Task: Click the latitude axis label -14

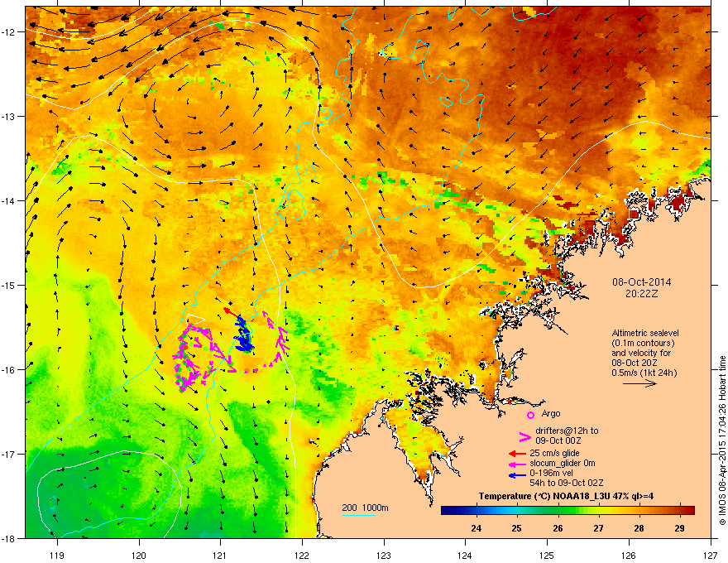Action: point(9,200)
